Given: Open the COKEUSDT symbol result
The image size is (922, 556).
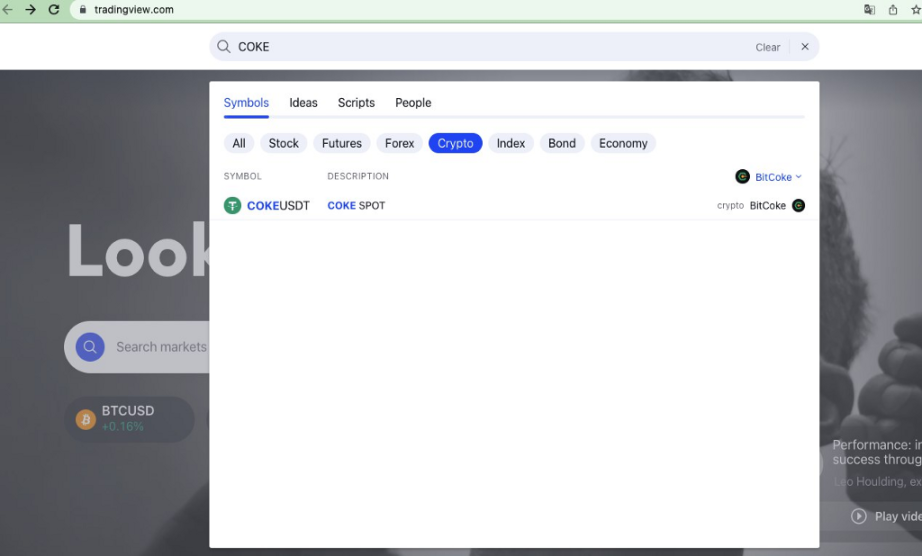Looking at the screenshot, I should (x=513, y=205).
